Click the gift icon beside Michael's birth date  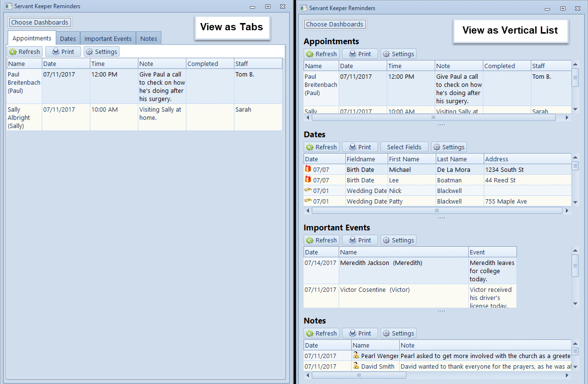308,169
